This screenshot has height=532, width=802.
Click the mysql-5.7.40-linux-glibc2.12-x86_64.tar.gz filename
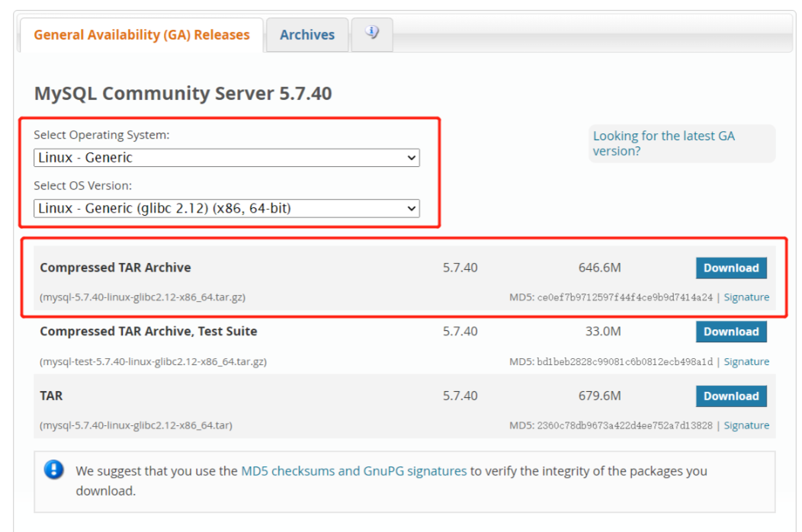coord(143,297)
